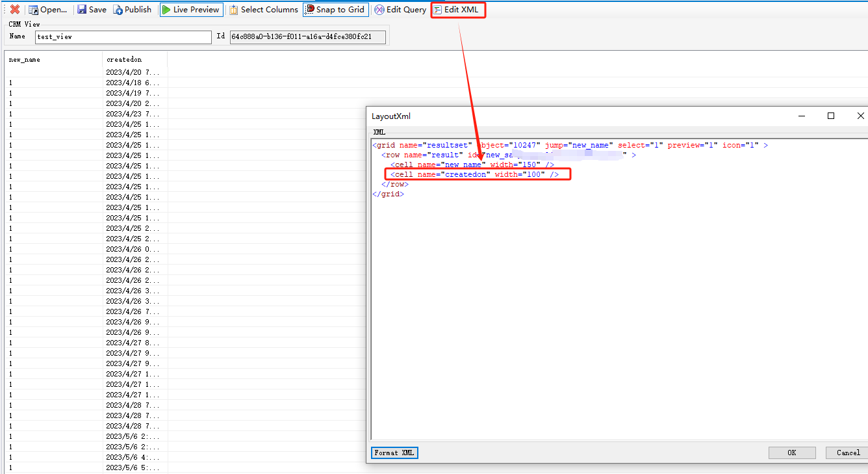The width and height of the screenshot is (868, 474).
Task: Open Edit Query
Action: click(401, 10)
